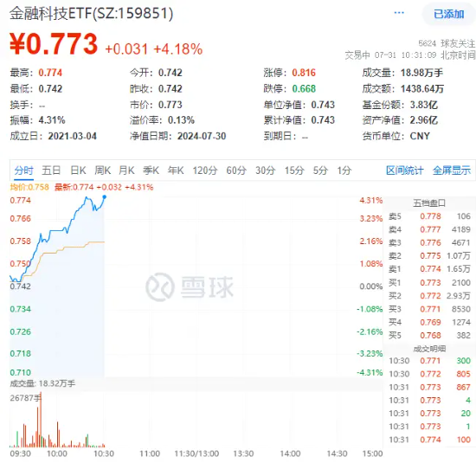Click the 买5 order row at 0.768
Image resolution: width=476 pixels, height=463 pixels.
click(x=429, y=335)
